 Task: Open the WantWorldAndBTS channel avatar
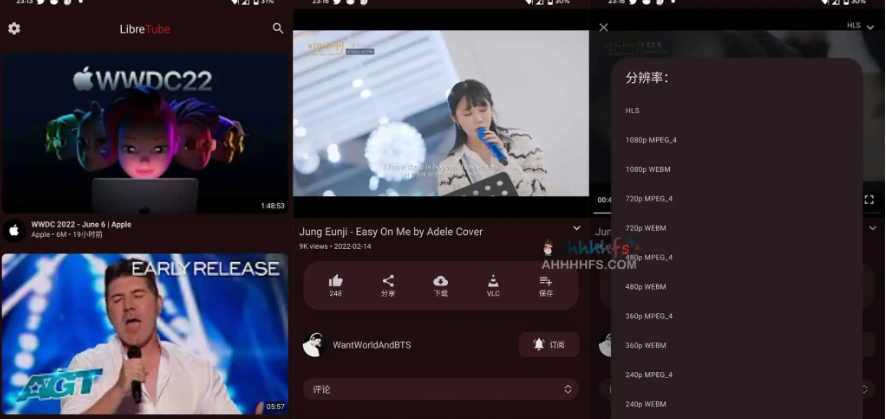point(314,344)
